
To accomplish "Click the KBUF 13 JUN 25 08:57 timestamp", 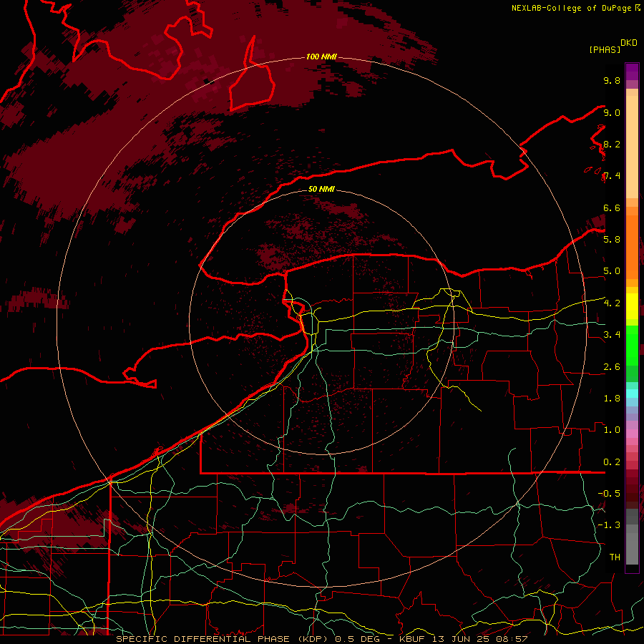I will click(463, 639).
